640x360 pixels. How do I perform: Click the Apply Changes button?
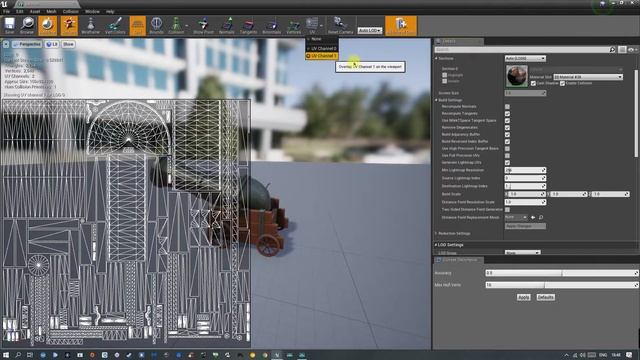tap(525, 226)
